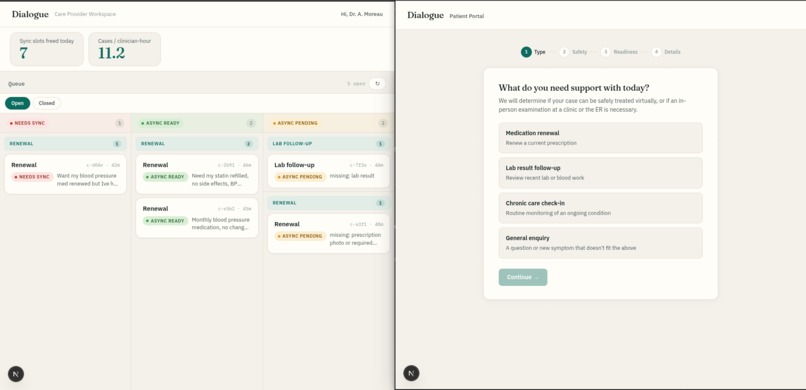The width and height of the screenshot is (806, 390).
Task: Open the blood pressure med renewal card
Action: pos(65,174)
